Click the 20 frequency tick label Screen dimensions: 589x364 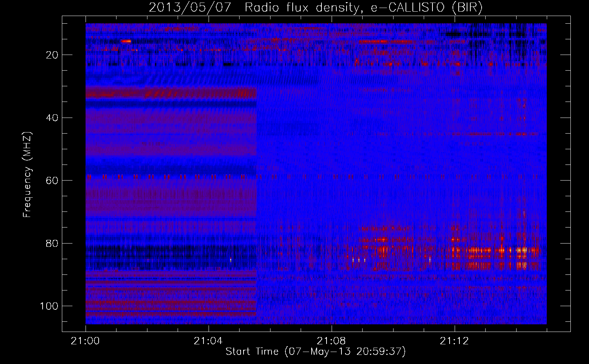coord(52,55)
